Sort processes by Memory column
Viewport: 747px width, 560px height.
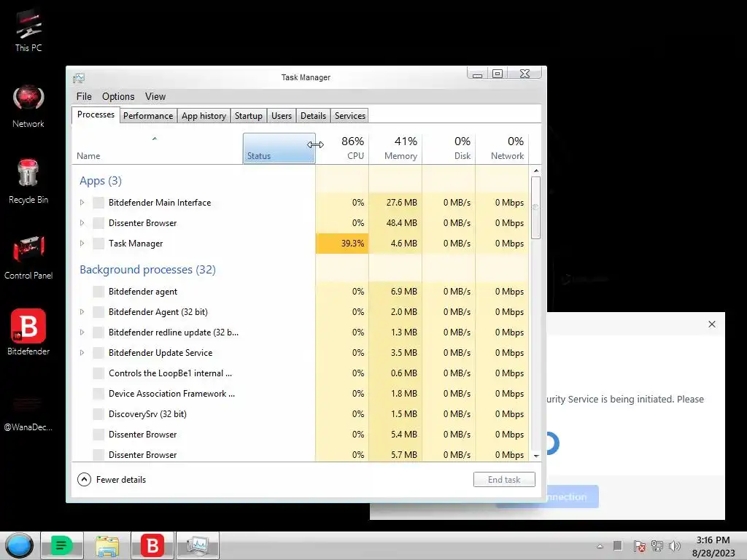(x=395, y=149)
